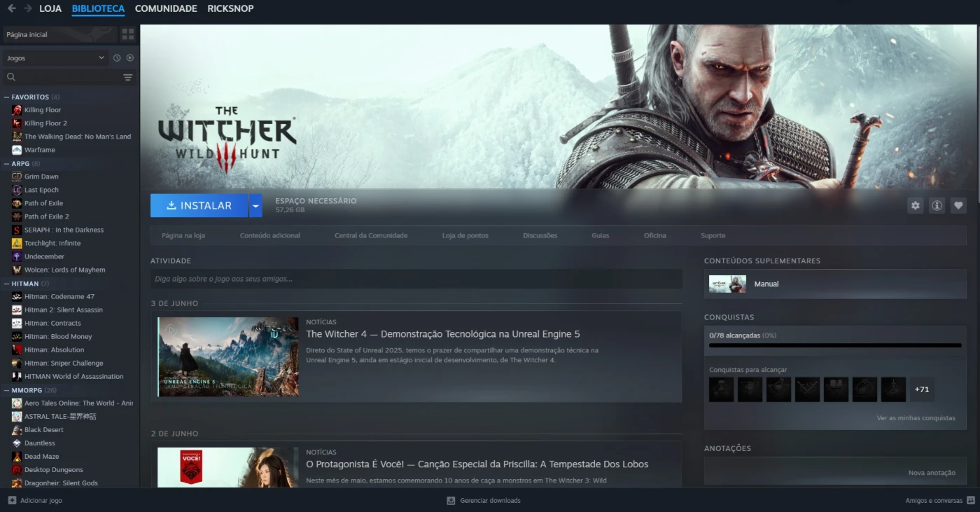980x512 pixels.
Task: Click the last locked achievement icon
Action: coord(893,389)
